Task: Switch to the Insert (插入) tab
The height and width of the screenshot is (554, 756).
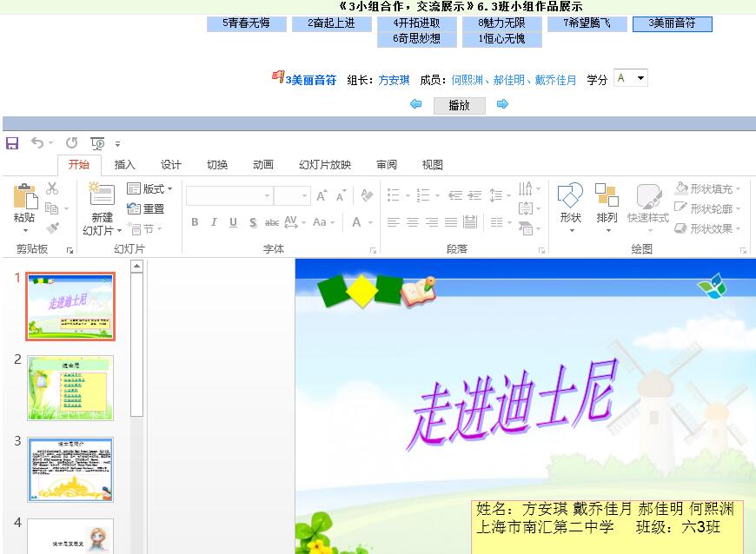Action: (x=124, y=165)
